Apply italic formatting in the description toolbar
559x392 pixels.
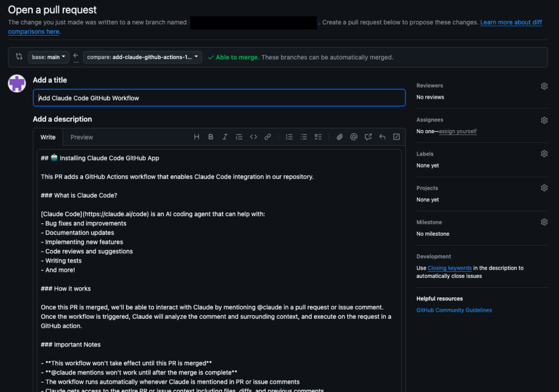[x=225, y=137]
